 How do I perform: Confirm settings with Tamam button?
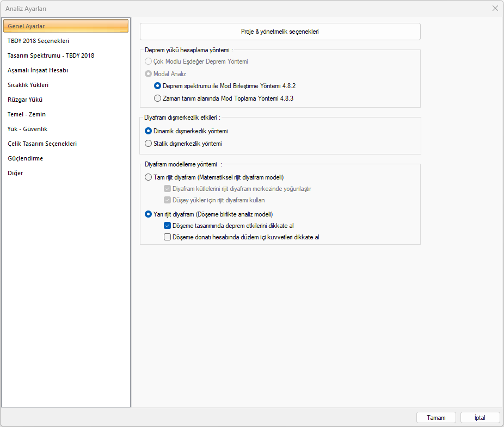tap(436, 418)
